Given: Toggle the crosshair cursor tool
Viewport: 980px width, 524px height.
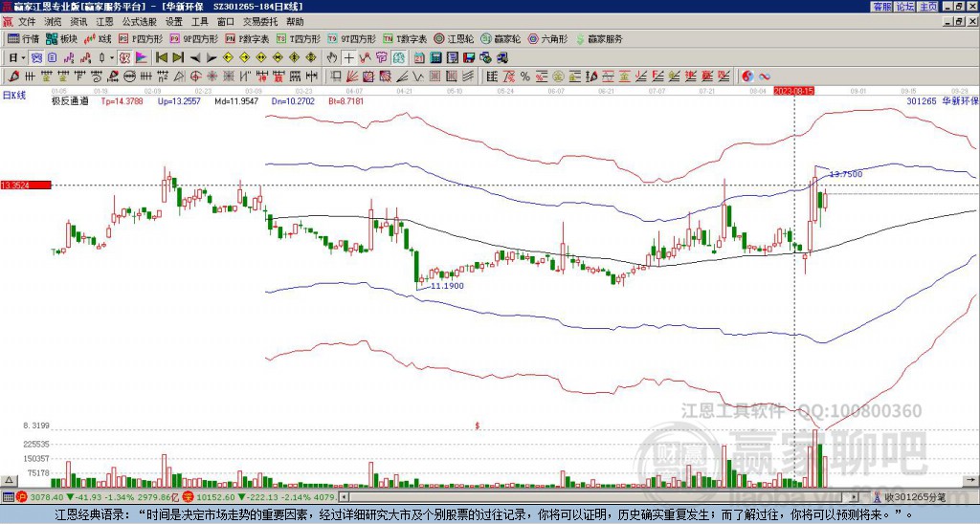Looking at the screenshot, I should (x=348, y=58).
